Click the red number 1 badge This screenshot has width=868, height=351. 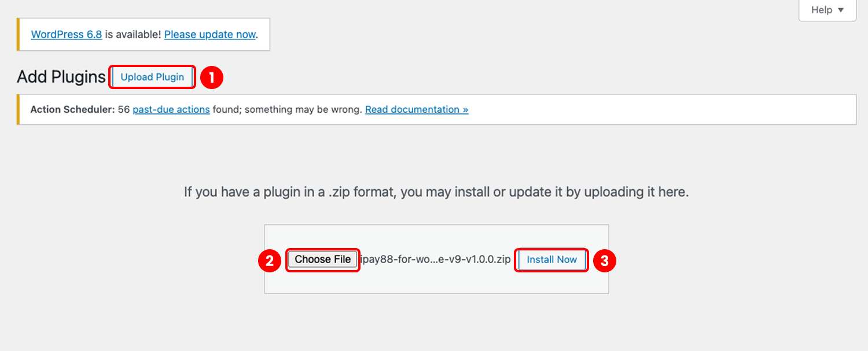coord(212,77)
